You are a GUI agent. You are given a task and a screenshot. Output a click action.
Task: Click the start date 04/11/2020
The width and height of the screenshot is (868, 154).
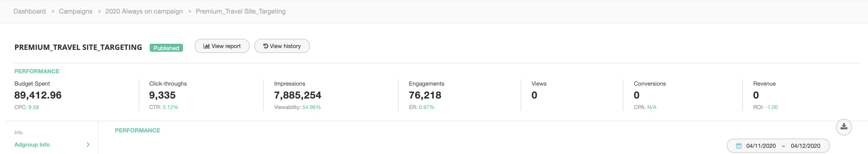click(761, 146)
